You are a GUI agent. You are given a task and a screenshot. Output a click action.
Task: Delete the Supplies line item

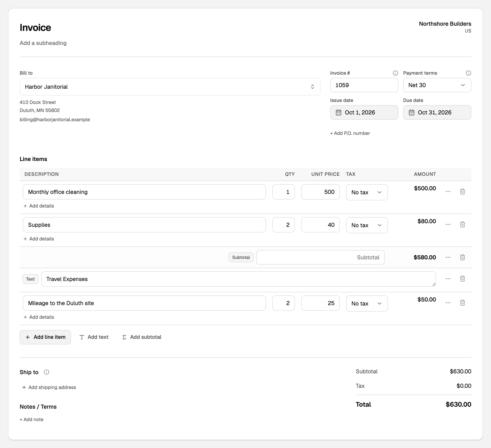click(x=462, y=224)
